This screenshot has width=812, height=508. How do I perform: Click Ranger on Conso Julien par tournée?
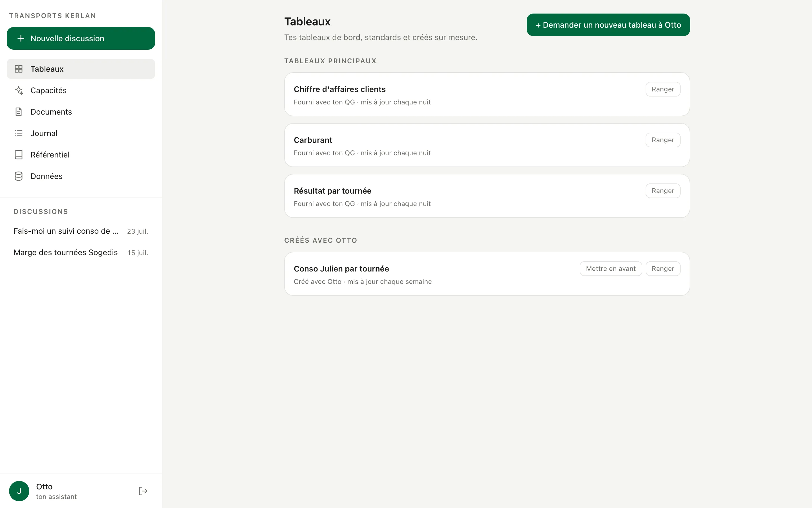pos(663,269)
